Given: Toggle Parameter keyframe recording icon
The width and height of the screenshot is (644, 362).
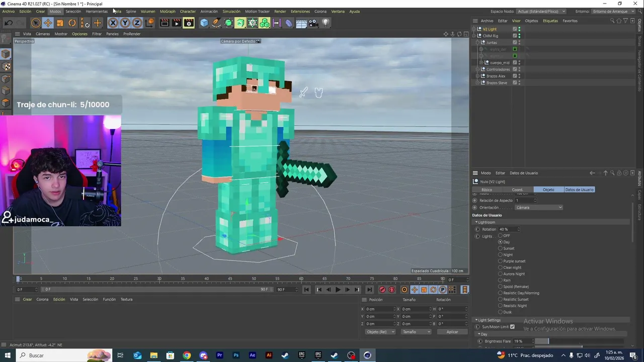Looking at the screenshot, I should pyautogui.click(x=443, y=290).
